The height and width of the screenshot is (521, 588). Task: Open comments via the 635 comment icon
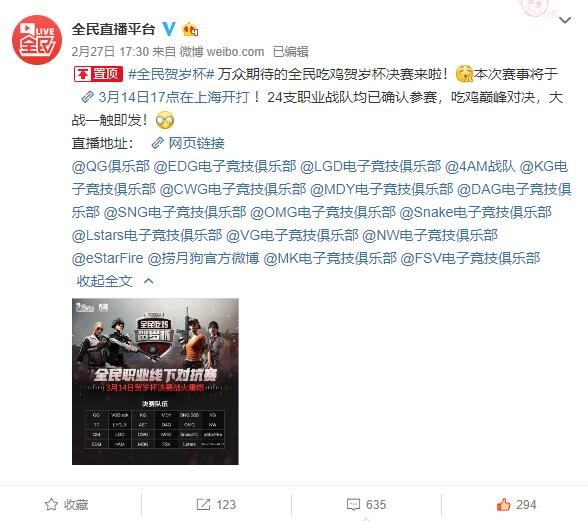353,504
